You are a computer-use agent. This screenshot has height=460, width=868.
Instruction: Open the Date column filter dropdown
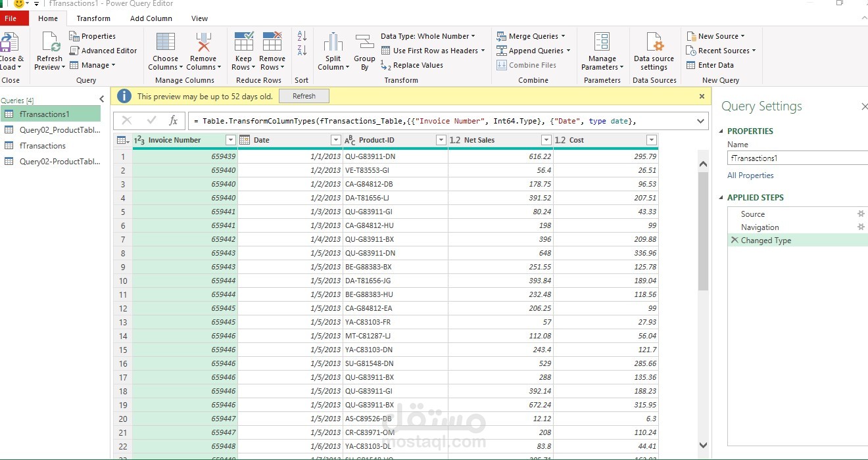[x=335, y=140]
